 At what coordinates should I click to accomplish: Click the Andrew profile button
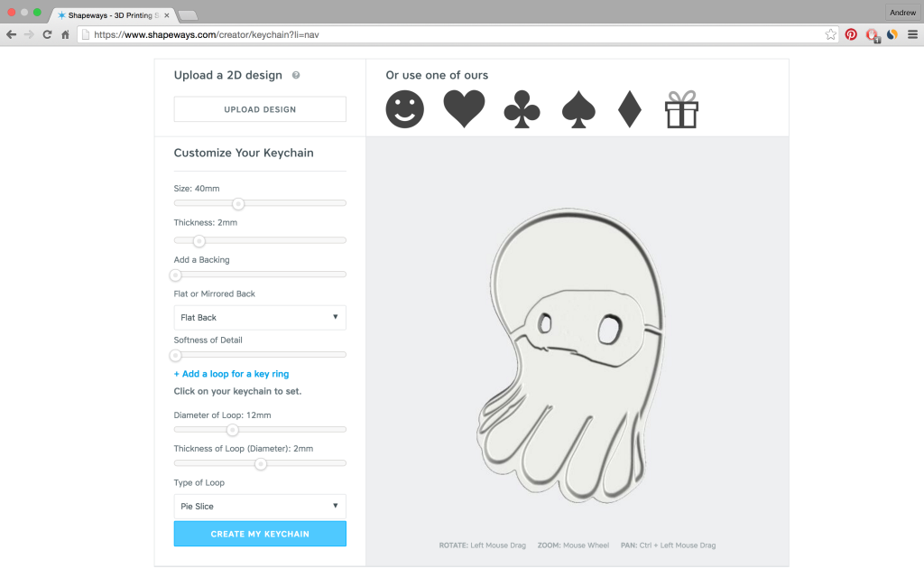coord(902,13)
